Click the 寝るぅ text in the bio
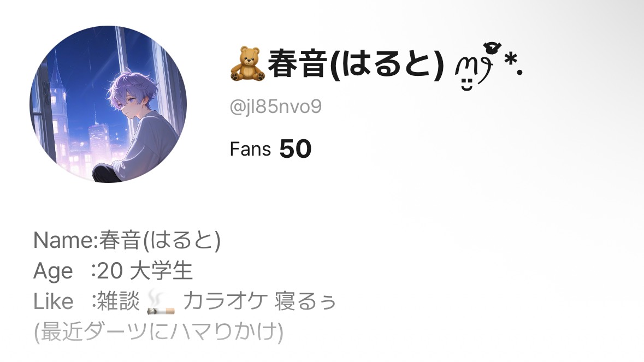Screen dimensions: 644x362 [x=305, y=301]
